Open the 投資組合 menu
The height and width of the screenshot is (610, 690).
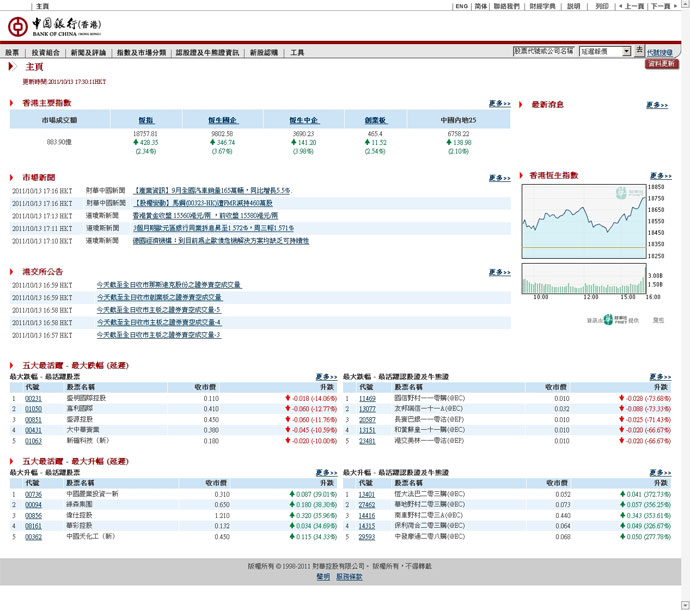click(x=45, y=52)
